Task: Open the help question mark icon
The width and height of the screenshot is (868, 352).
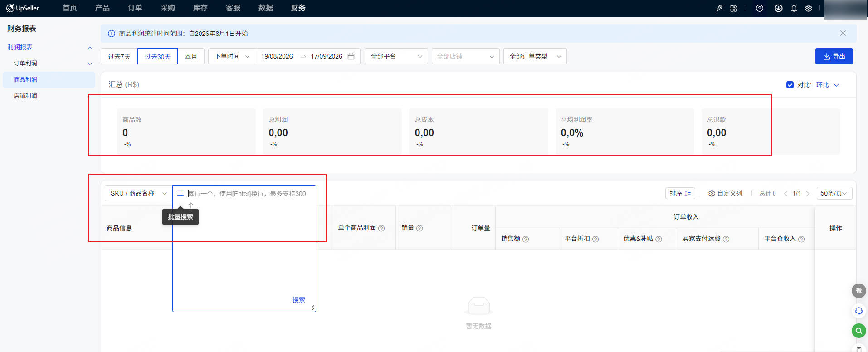Action: (x=760, y=8)
